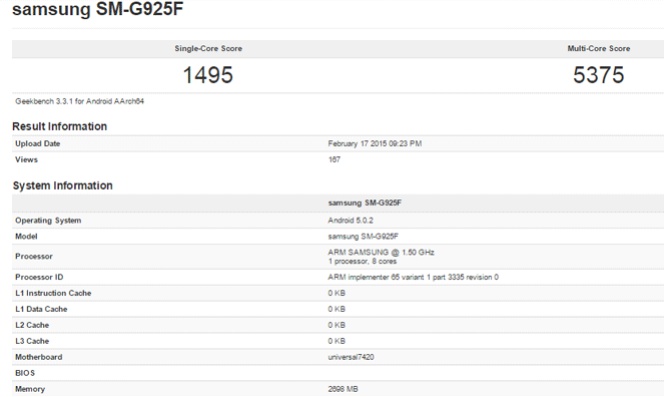The image size is (664, 397).
Task: Select the L1 Instruction Cache '0 KB' value
Action: (x=337, y=293)
